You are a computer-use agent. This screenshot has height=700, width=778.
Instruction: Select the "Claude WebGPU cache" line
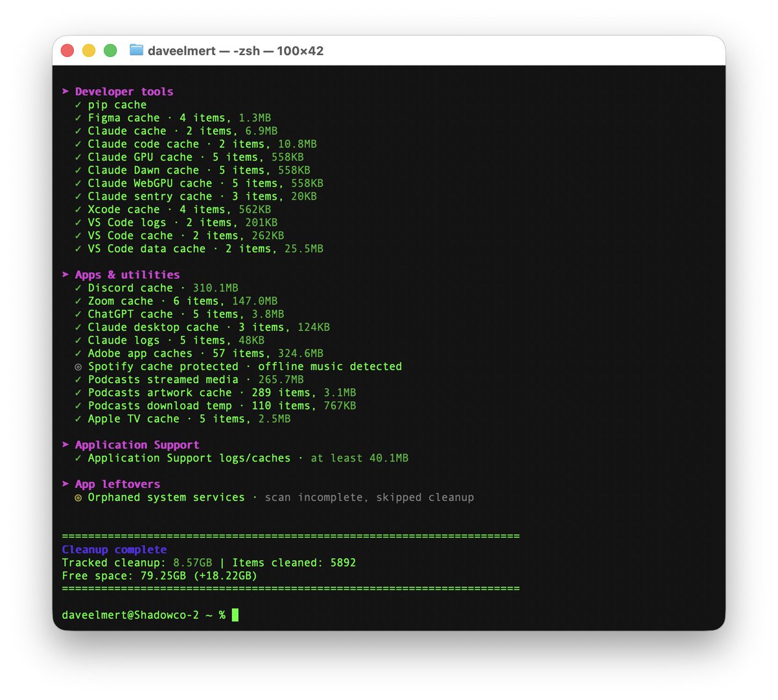(x=199, y=183)
